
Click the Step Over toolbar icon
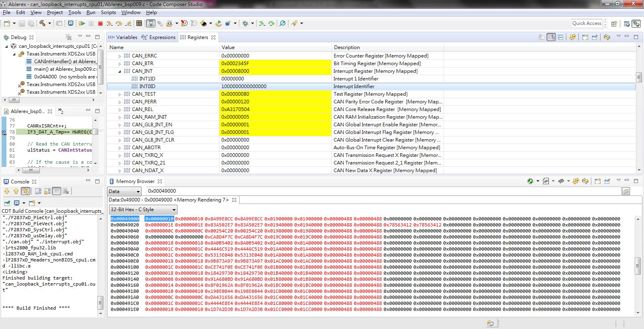point(119,23)
